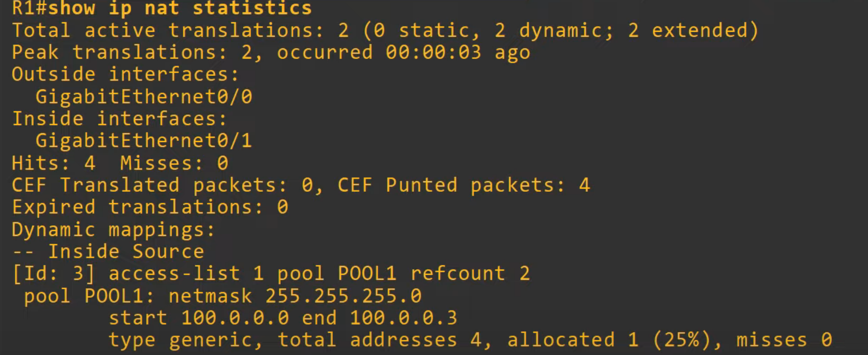The height and width of the screenshot is (355, 868).
Task: Click the "Hits: 4" counter
Action: [x=53, y=163]
